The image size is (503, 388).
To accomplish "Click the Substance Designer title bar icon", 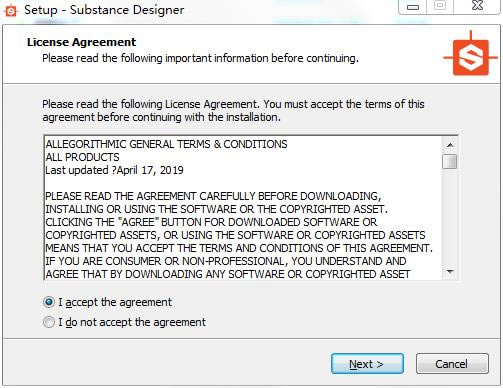I will (x=11, y=11).
